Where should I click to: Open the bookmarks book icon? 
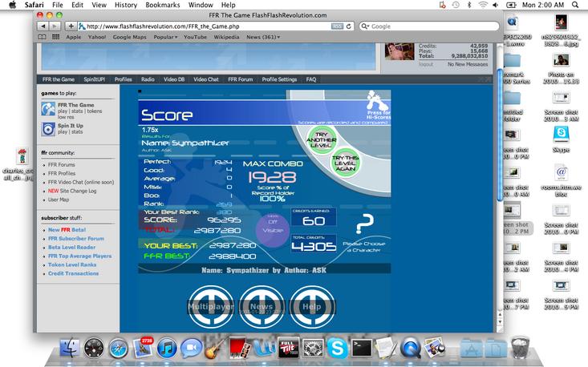pyautogui.click(x=42, y=37)
